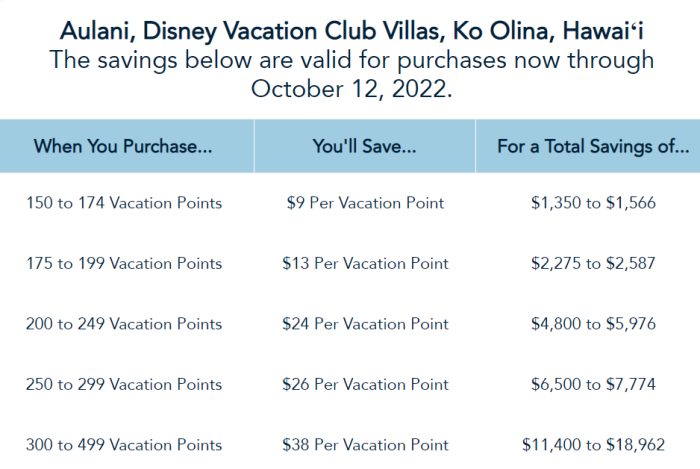Click the '$6,500 to $7,774' savings value
The image size is (700, 469).
593,384
